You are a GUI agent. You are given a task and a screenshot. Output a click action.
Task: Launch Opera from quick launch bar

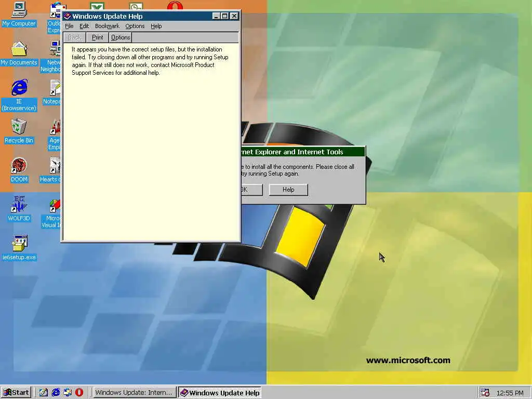tap(79, 392)
